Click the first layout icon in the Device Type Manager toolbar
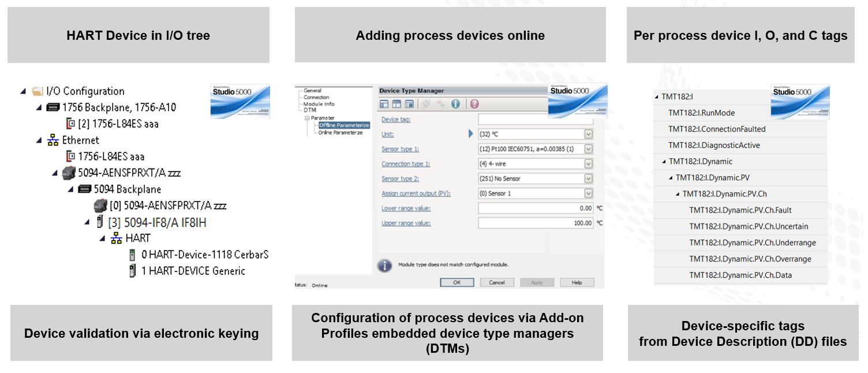This screenshot has height=373, width=868. (x=384, y=104)
